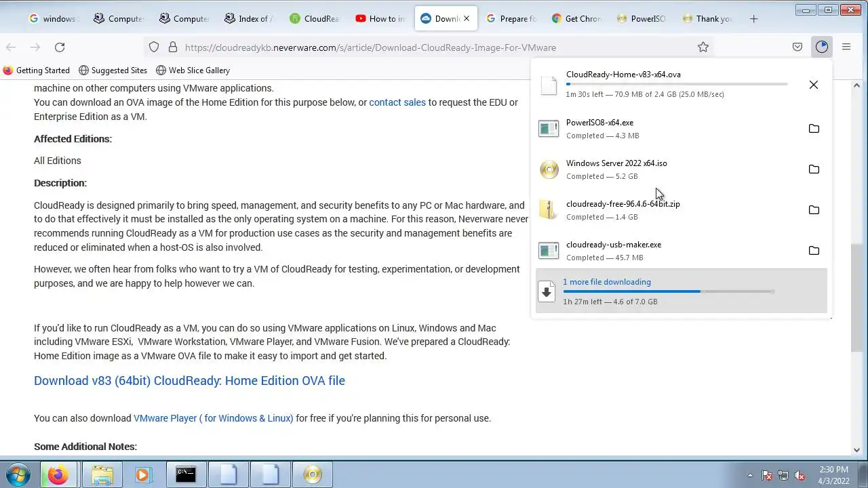The width and height of the screenshot is (868, 488).
Task: Switch to the Index of tab
Action: pos(248,18)
